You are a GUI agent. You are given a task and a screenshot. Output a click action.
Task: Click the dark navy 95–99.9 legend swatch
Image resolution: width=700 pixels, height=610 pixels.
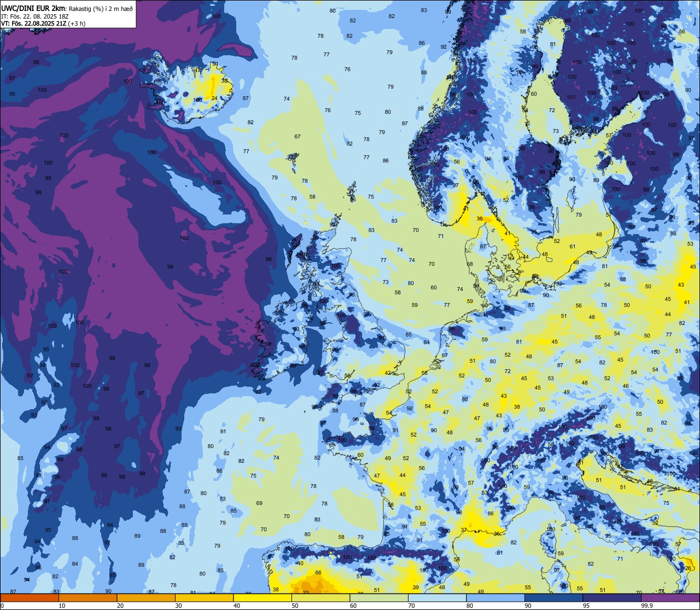[x=612, y=597]
